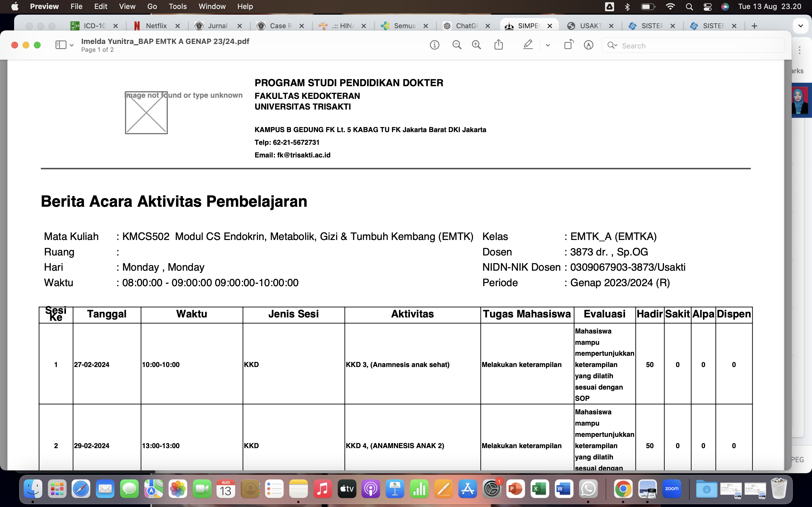The height and width of the screenshot is (507, 812).
Task: Open the Share button menu
Action: [x=498, y=45]
